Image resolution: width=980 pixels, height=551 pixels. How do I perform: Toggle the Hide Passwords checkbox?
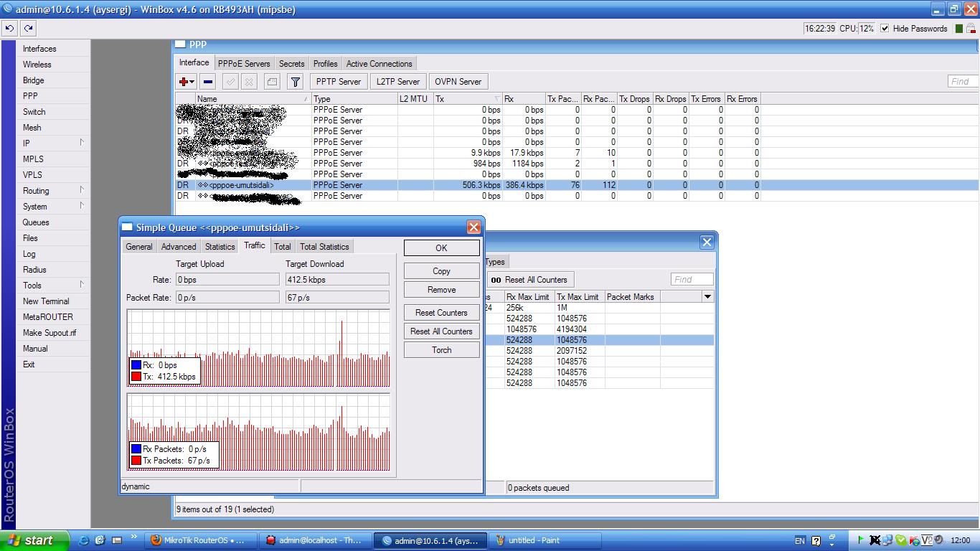tap(885, 29)
